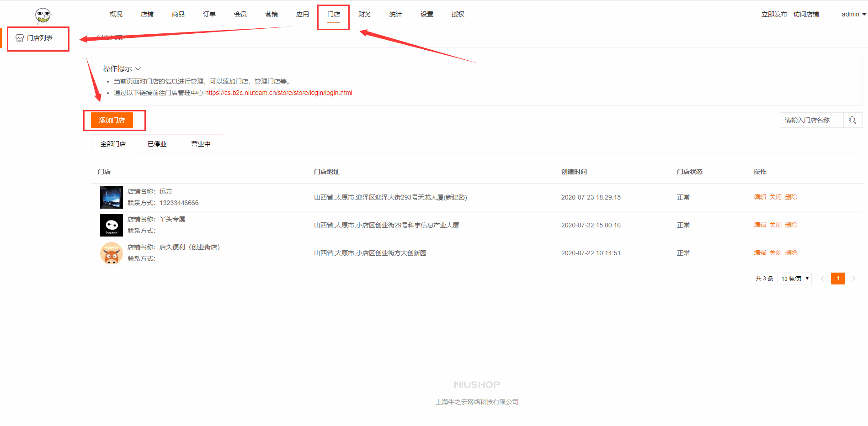This screenshot has height=426, width=868.
Task: Select the 门店 menu item
Action: tap(334, 14)
